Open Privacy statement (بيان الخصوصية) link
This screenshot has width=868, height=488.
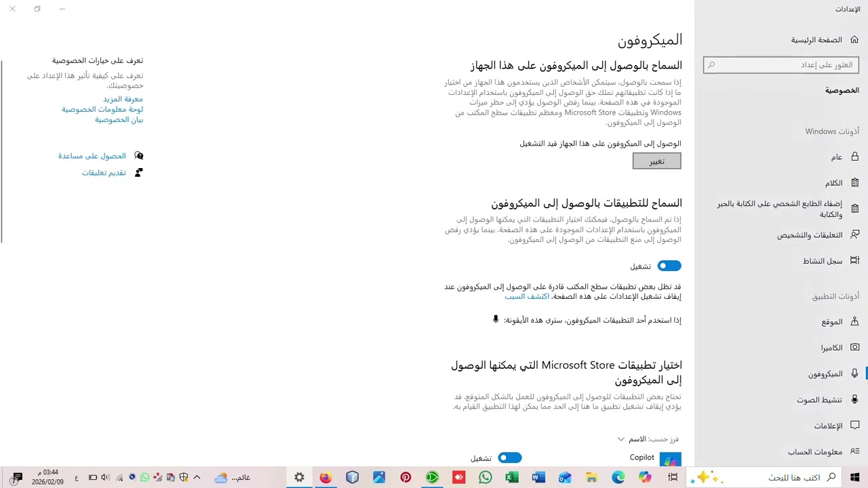(x=119, y=119)
